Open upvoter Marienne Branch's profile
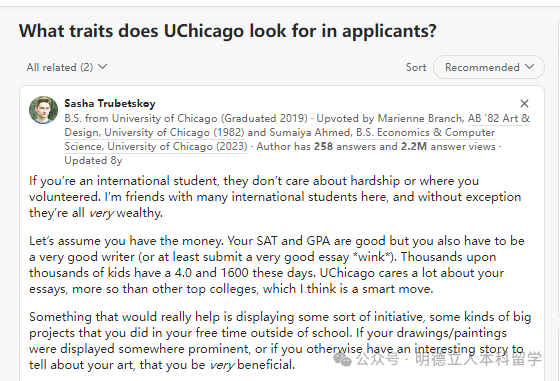This screenshot has height=381, width=560. click(x=420, y=118)
